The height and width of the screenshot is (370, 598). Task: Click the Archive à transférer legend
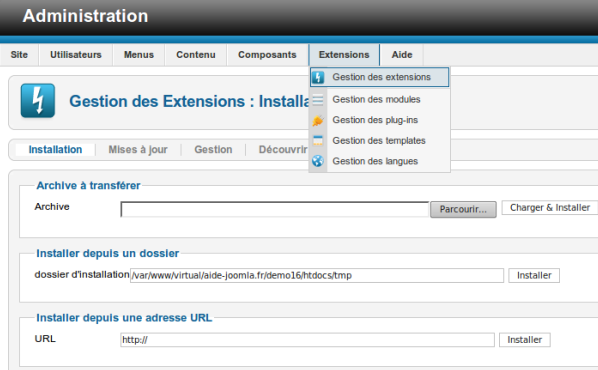88,186
